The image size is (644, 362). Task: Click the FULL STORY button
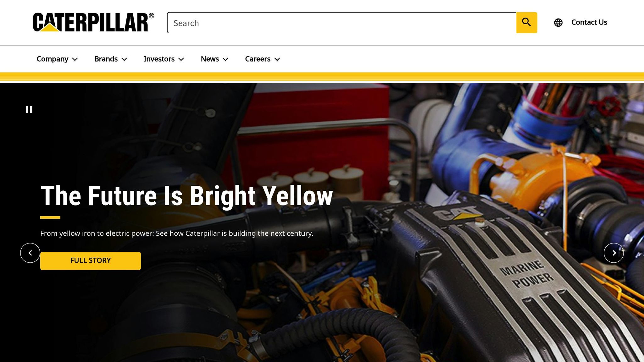pyautogui.click(x=91, y=261)
